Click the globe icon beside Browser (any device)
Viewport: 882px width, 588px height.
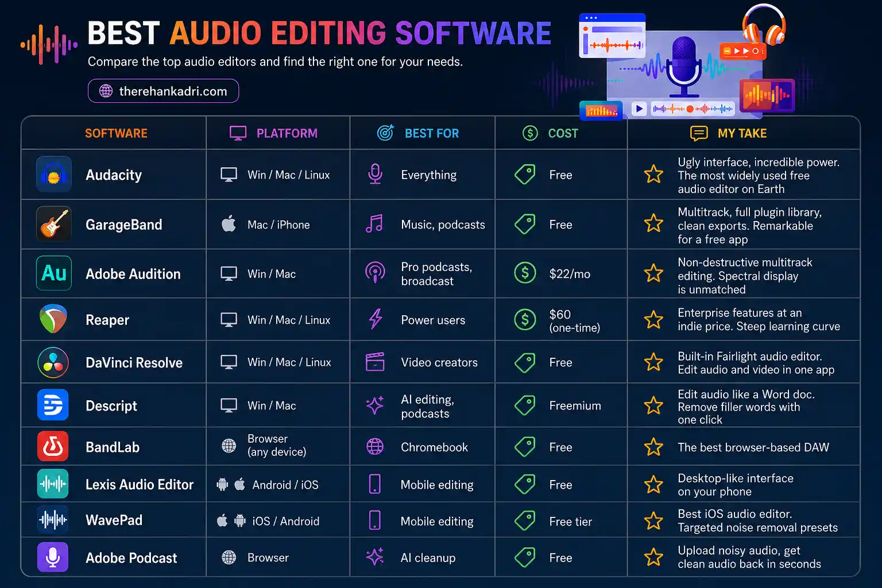[x=229, y=446]
